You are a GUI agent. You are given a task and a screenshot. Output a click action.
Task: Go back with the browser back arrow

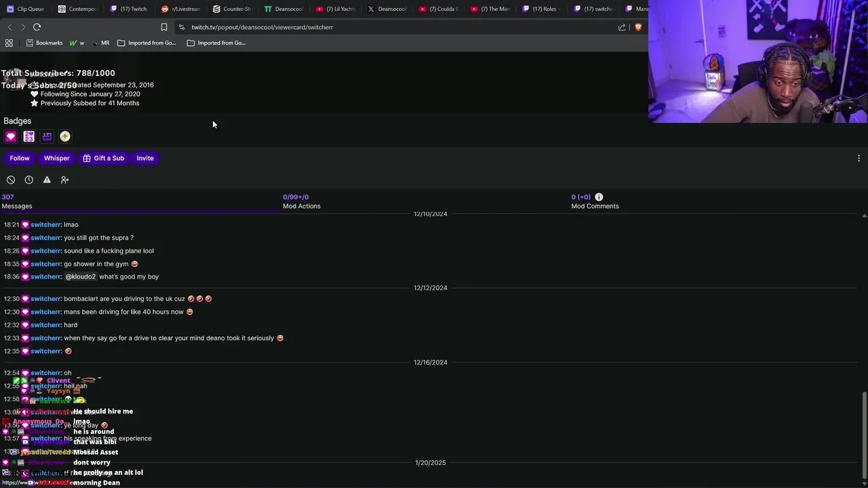[x=9, y=27]
